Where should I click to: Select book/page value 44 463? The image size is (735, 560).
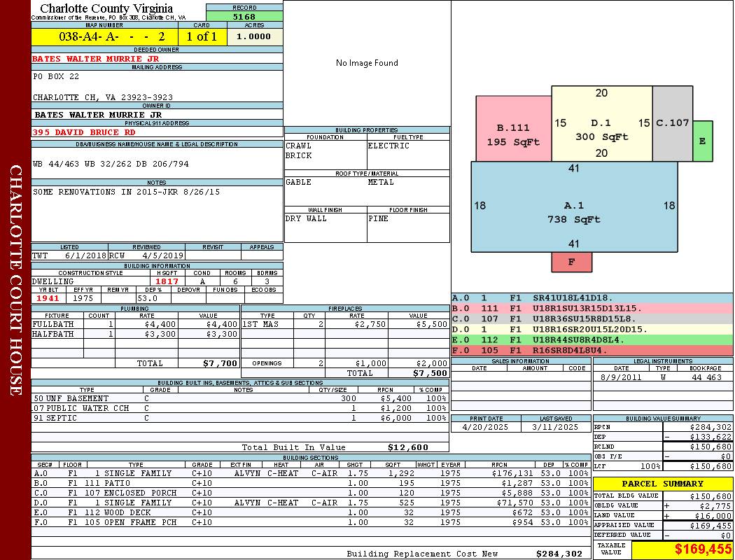tap(706, 377)
